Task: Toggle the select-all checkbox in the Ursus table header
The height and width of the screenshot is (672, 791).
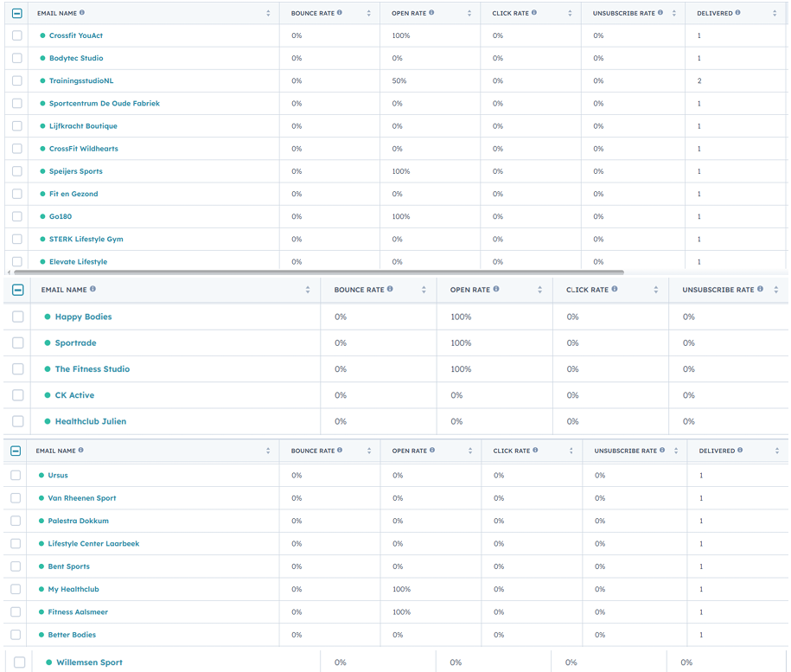Action: (x=16, y=451)
